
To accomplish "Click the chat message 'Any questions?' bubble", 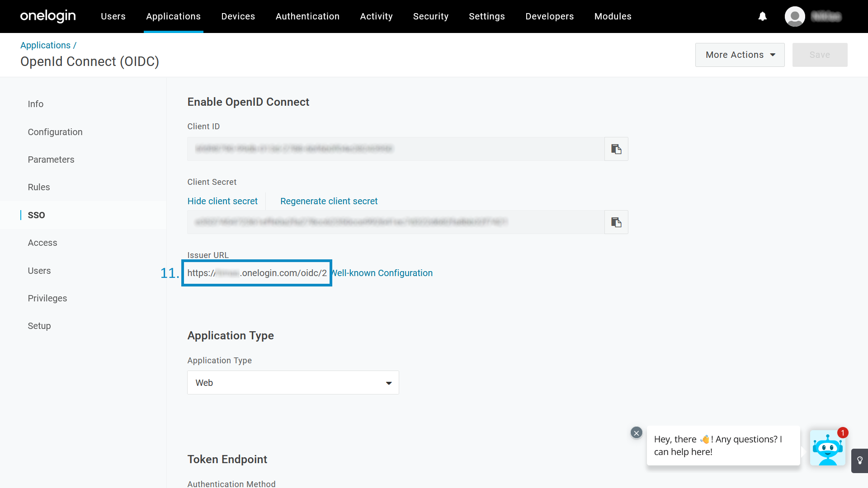I will tap(723, 446).
